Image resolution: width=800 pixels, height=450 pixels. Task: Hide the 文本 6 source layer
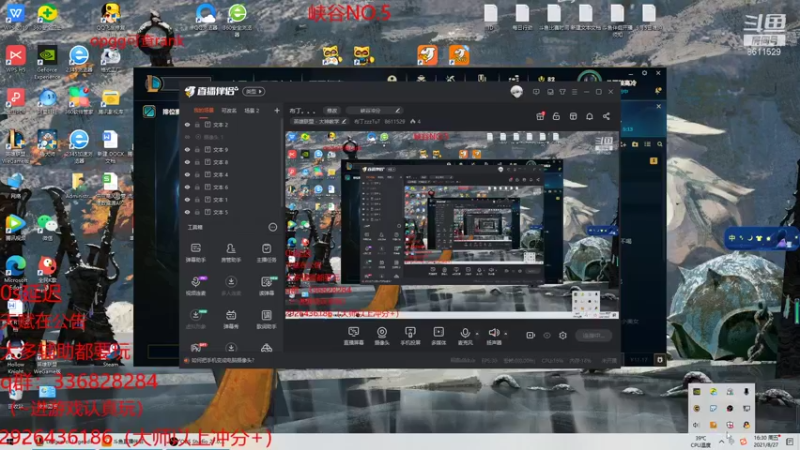pyautogui.click(x=187, y=187)
